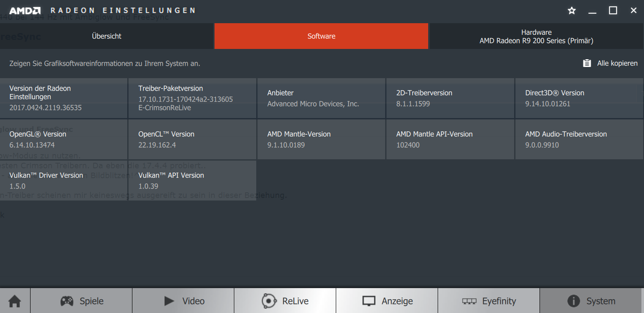Select the Vulkan Driver Version tile
The height and width of the screenshot is (313, 644).
(64, 180)
